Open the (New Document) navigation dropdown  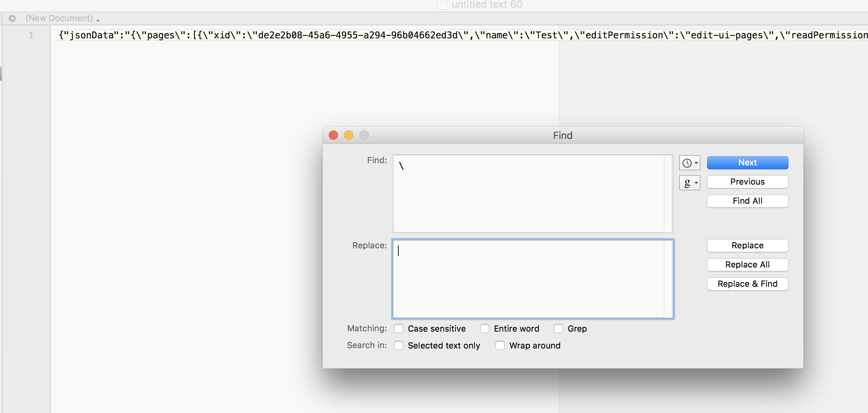[63, 18]
